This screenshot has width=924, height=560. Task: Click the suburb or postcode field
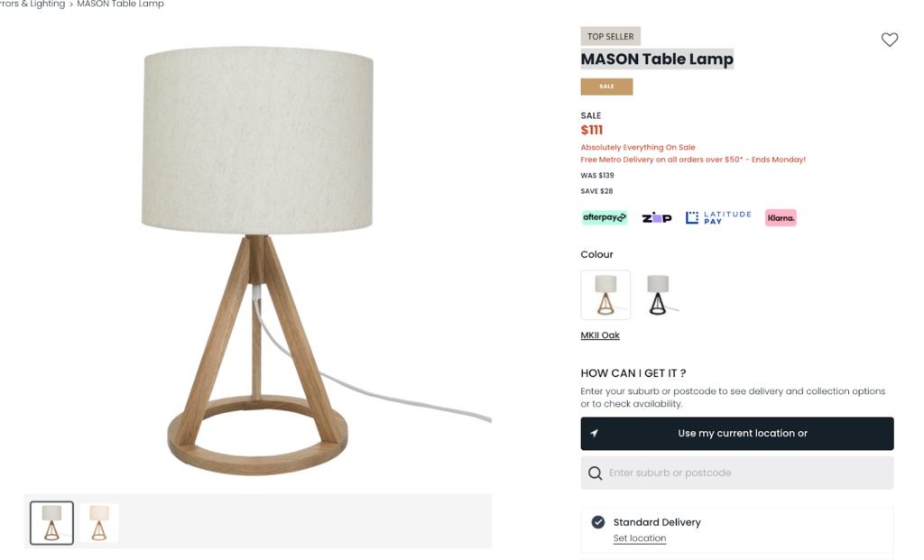tap(737, 473)
